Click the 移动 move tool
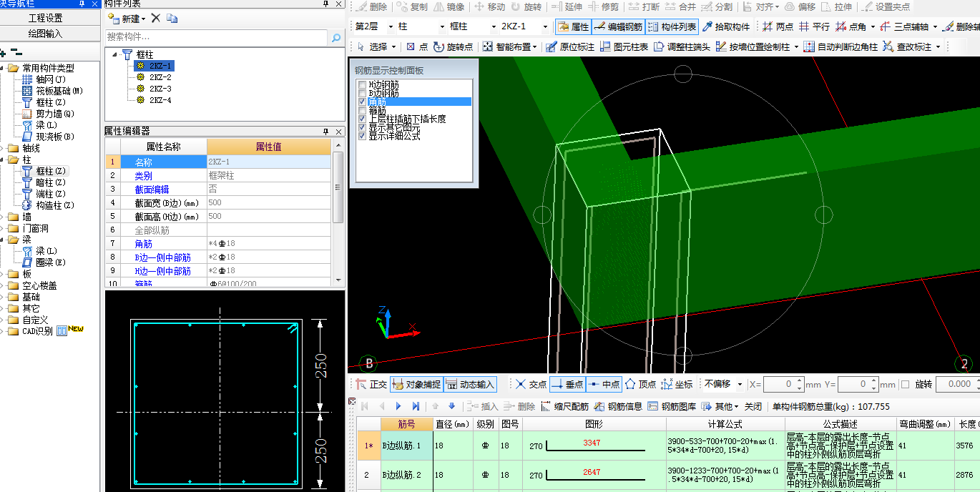Screen dimensions: 980x492 coord(490,7)
